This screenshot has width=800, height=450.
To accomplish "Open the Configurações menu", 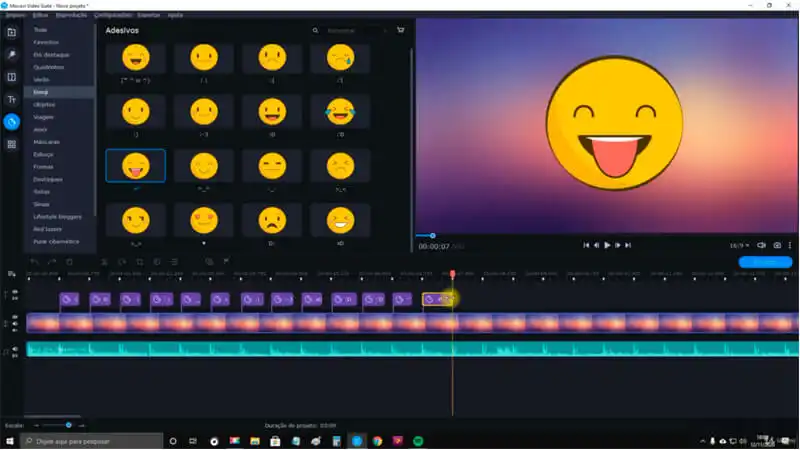I will coord(113,15).
